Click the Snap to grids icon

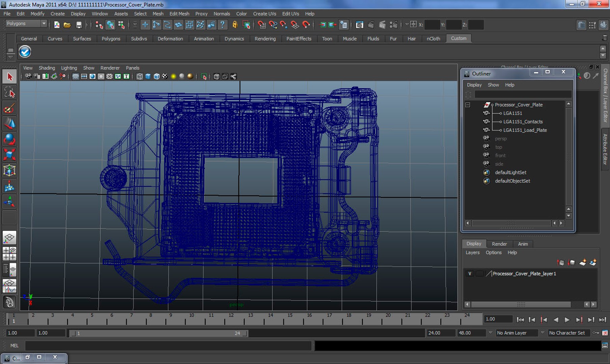(145, 25)
